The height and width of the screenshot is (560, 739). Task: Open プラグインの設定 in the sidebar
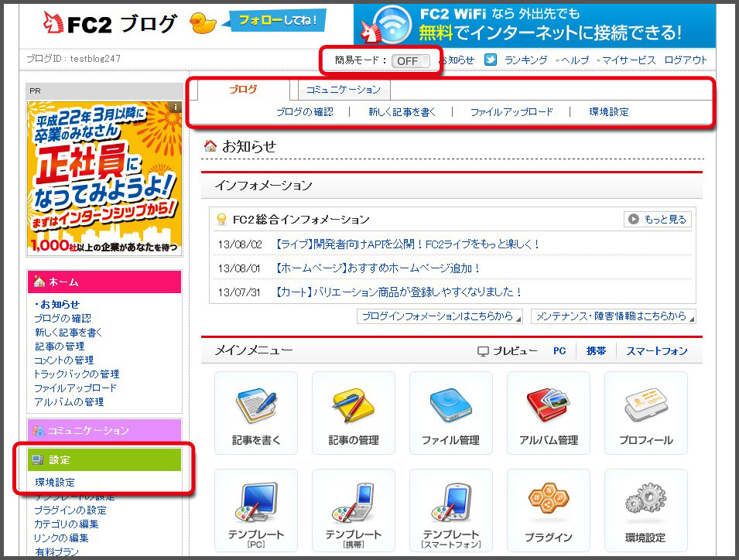coord(70,510)
